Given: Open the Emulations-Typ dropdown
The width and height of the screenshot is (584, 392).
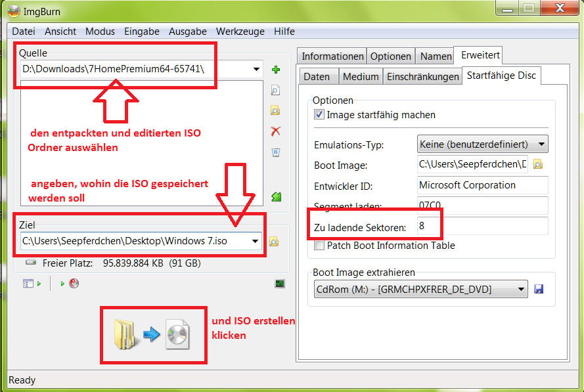Looking at the screenshot, I should (x=482, y=144).
